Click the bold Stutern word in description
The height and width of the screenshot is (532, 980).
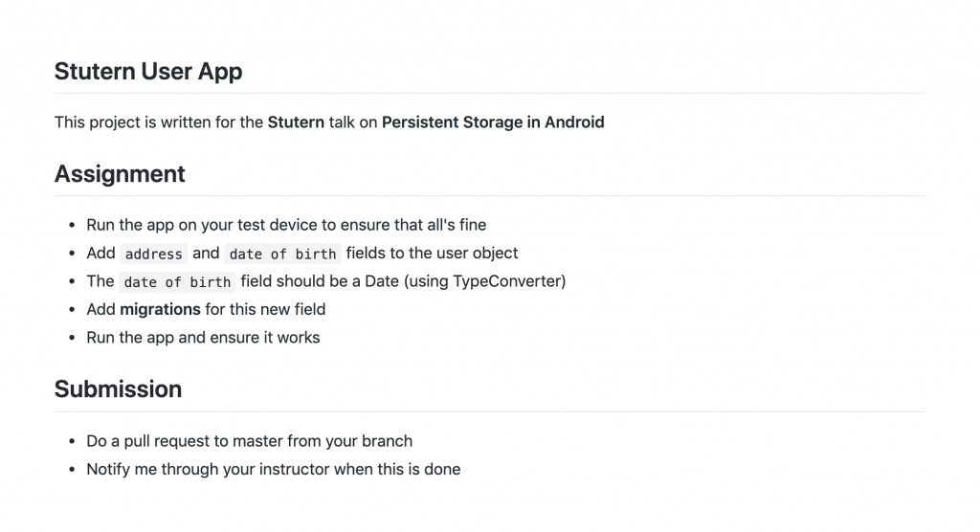(296, 122)
